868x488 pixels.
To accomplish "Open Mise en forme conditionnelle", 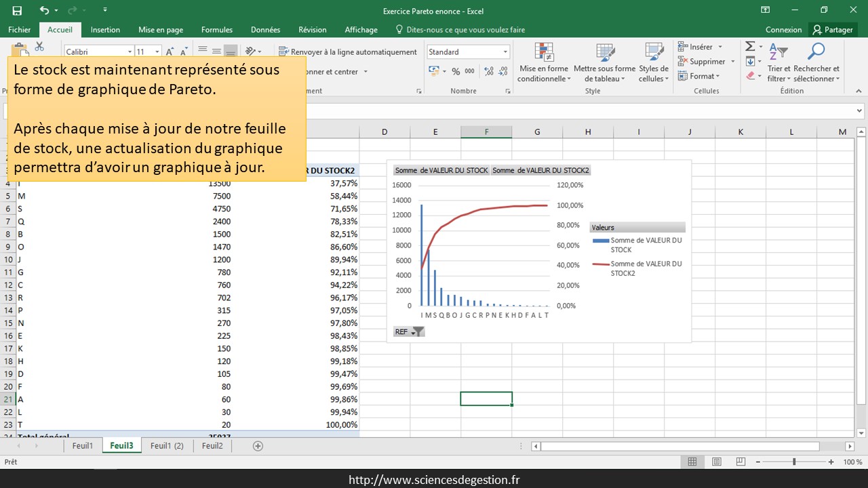I will pyautogui.click(x=543, y=62).
